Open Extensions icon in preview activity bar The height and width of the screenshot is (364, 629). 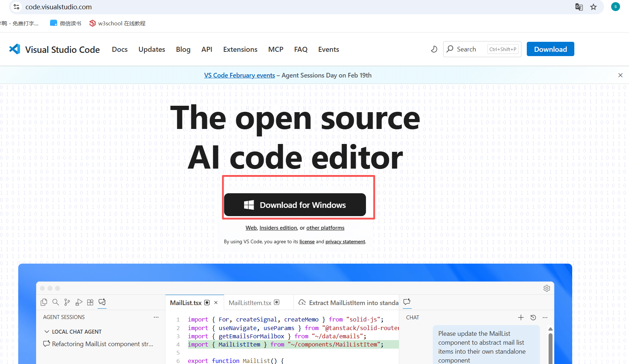click(90, 302)
